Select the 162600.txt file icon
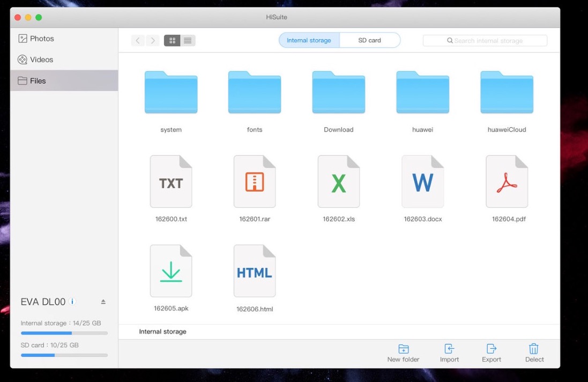This screenshot has width=588, height=382. [x=171, y=181]
